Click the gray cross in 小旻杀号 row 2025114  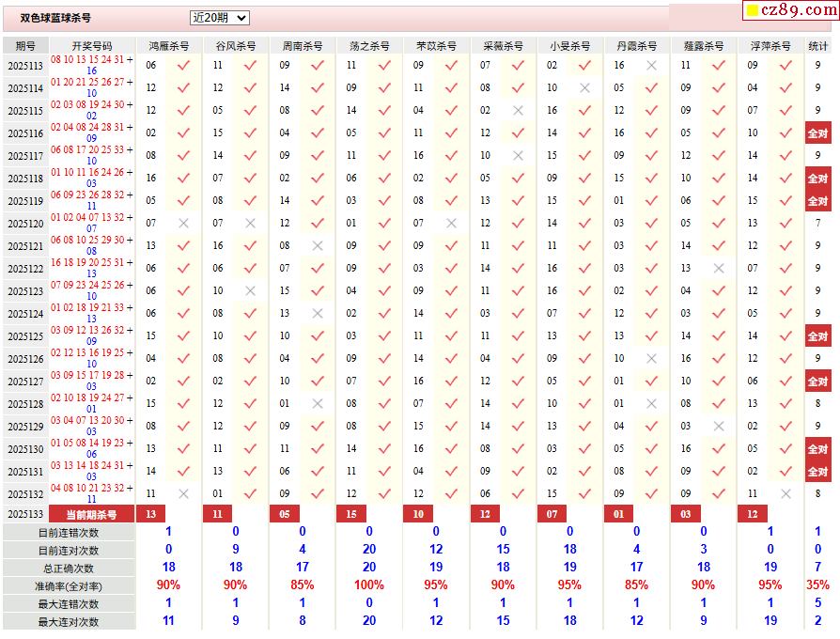(x=584, y=88)
